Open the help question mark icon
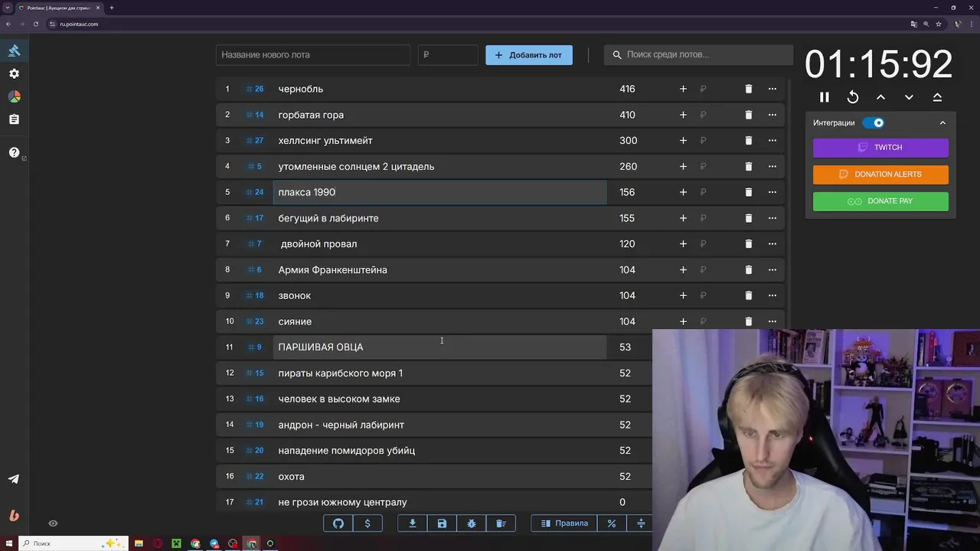The height and width of the screenshot is (551, 980). point(14,152)
